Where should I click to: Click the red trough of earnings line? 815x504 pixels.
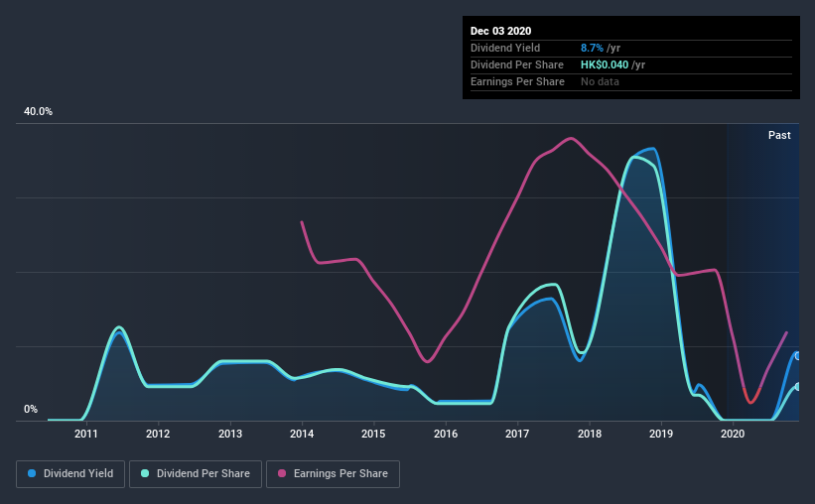click(750, 398)
